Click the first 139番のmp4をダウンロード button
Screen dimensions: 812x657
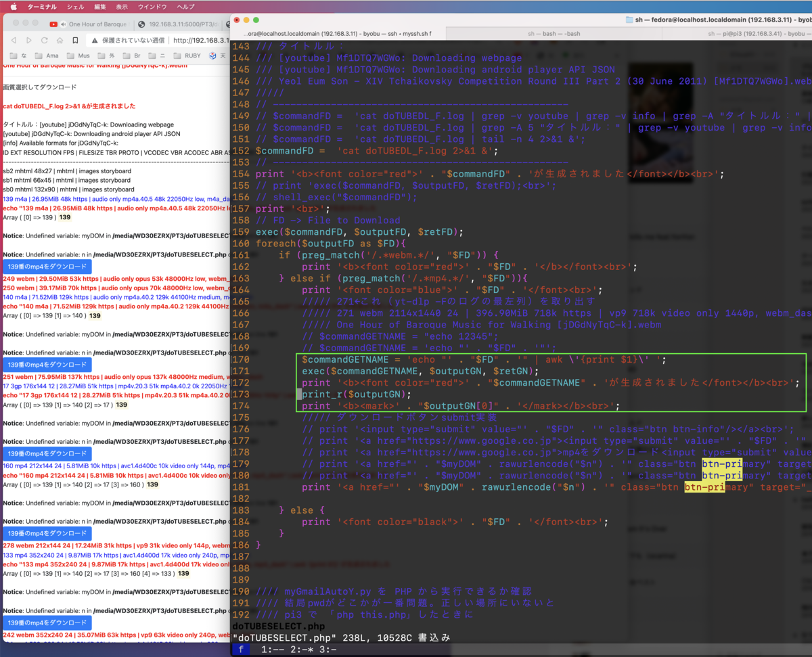47,267
